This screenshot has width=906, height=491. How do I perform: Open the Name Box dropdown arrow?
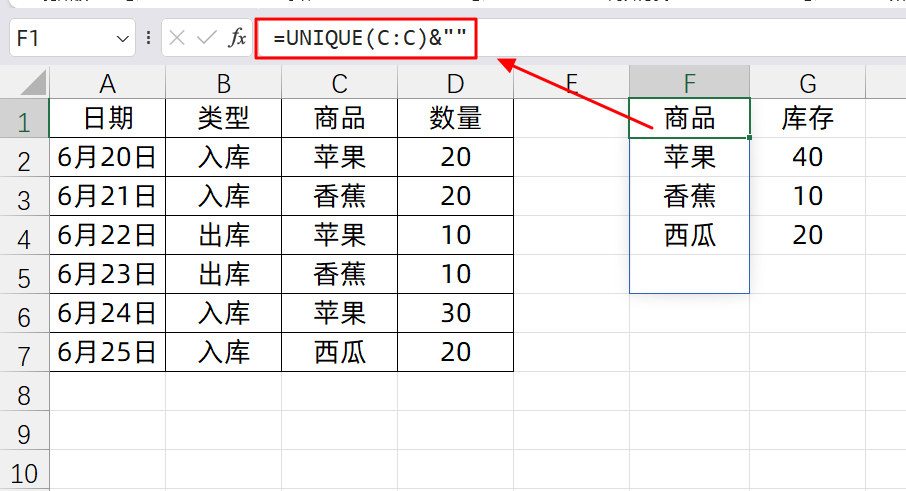(122, 39)
